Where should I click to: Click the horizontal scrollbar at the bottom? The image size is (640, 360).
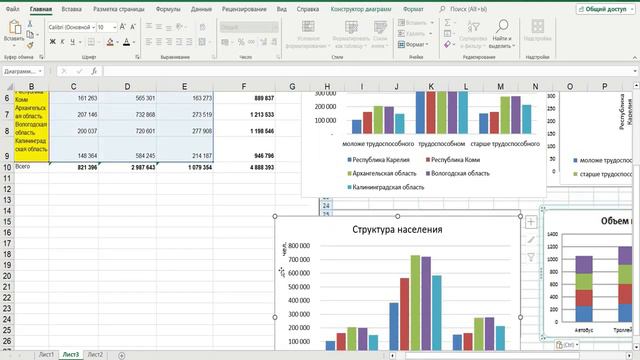coord(492,356)
